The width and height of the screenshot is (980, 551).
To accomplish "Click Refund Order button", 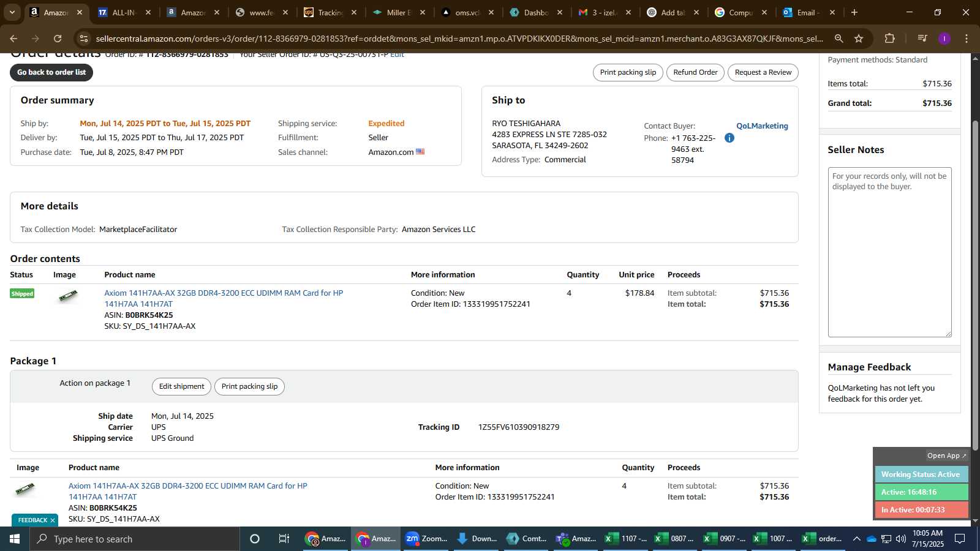I will pyautogui.click(x=695, y=72).
